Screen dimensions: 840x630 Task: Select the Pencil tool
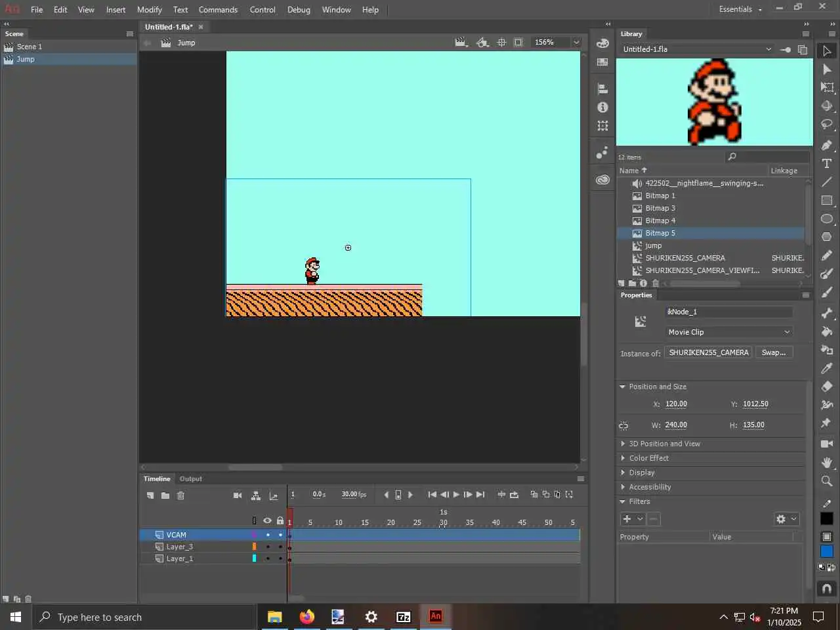tap(827, 255)
